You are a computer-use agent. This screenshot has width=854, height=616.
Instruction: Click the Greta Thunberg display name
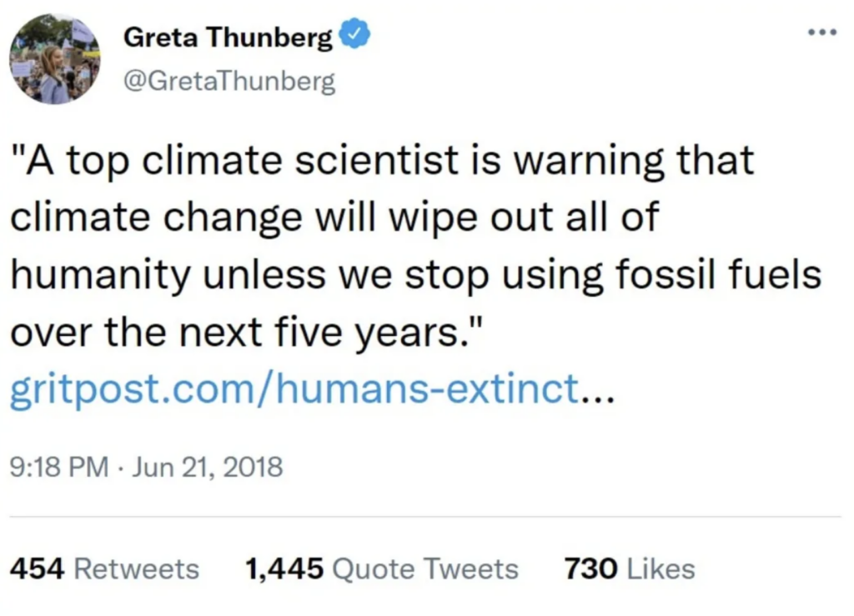point(227,38)
